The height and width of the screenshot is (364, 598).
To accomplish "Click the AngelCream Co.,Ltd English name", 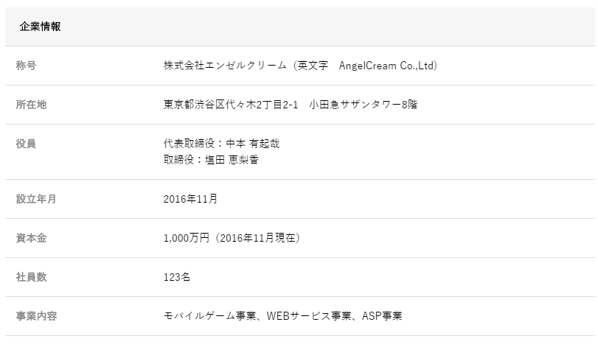I will [x=387, y=66].
